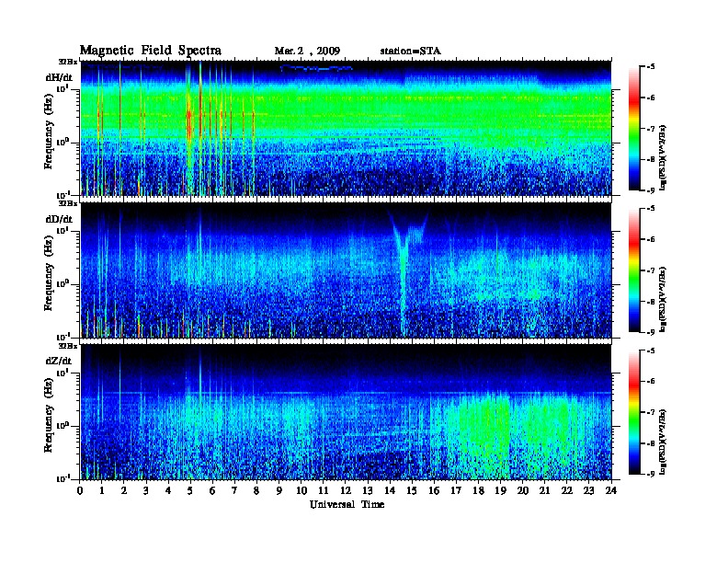Click hour 19 tick label on time axis
This screenshot has width=728, height=563.
point(500,490)
